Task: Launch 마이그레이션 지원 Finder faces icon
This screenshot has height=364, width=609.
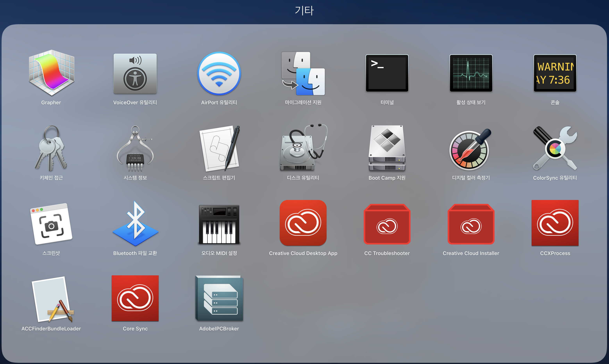Action: 303,73
